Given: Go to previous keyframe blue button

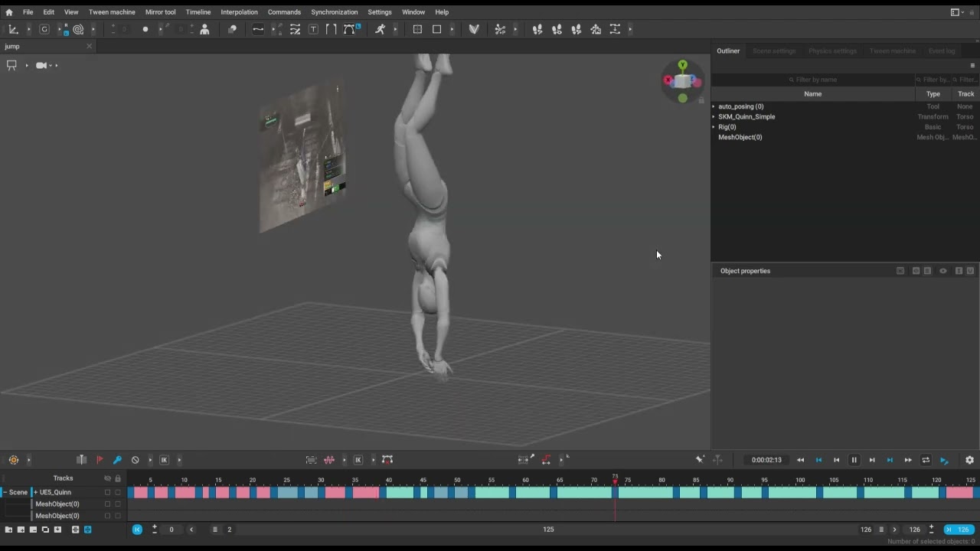Looking at the screenshot, I should click(x=818, y=460).
